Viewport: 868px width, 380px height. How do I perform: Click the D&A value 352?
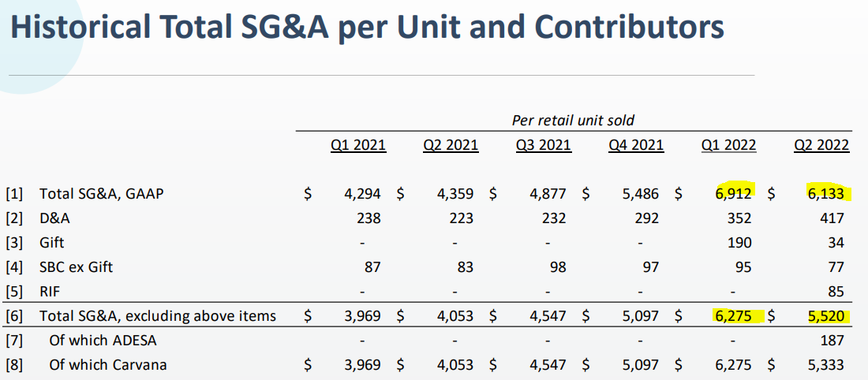tap(740, 218)
